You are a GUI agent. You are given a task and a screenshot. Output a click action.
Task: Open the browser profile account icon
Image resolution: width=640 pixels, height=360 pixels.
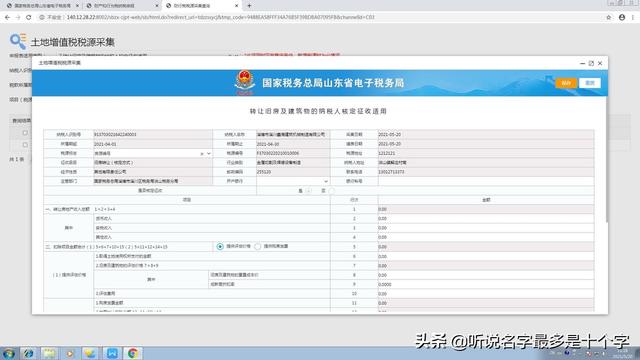pyautogui.click(x=622, y=18)
